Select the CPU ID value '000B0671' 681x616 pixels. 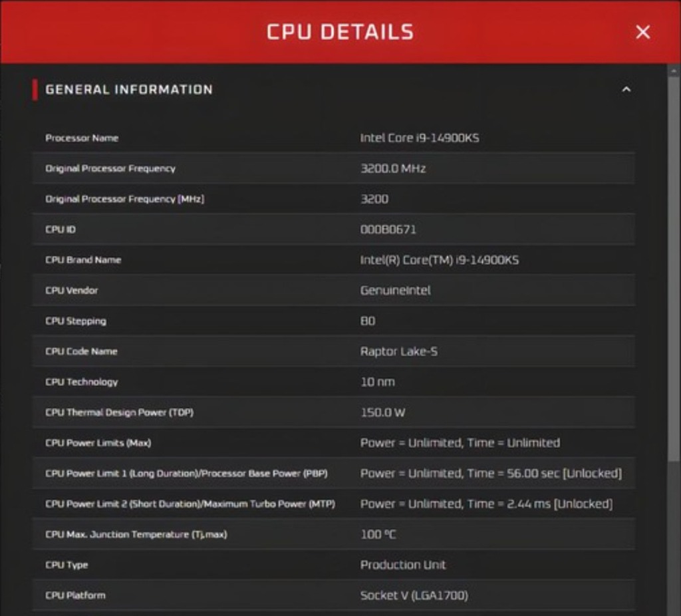click(388, 230)
